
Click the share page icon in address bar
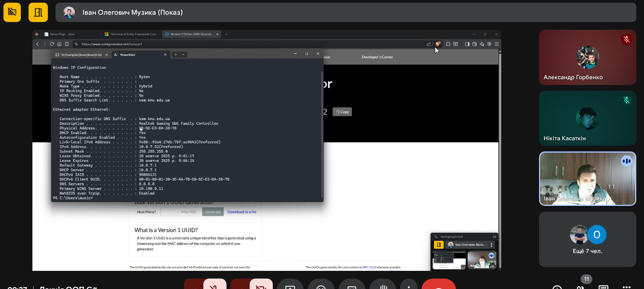point(429,44)
